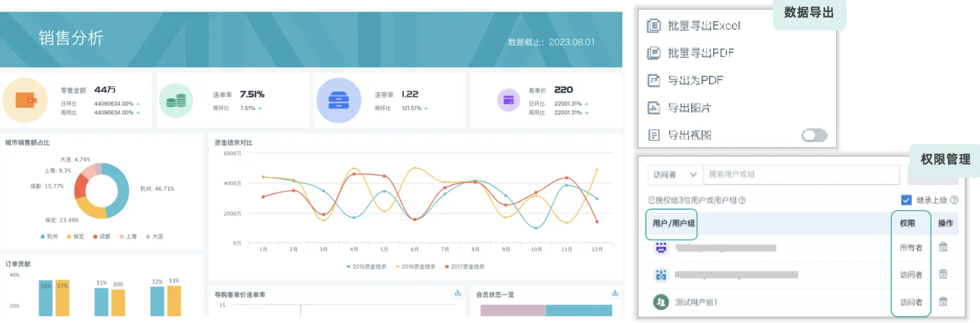Viewport: 980px width, 323px height.
Task: Delete the 所有者 row with trash icon
Action: click(943, 247)
